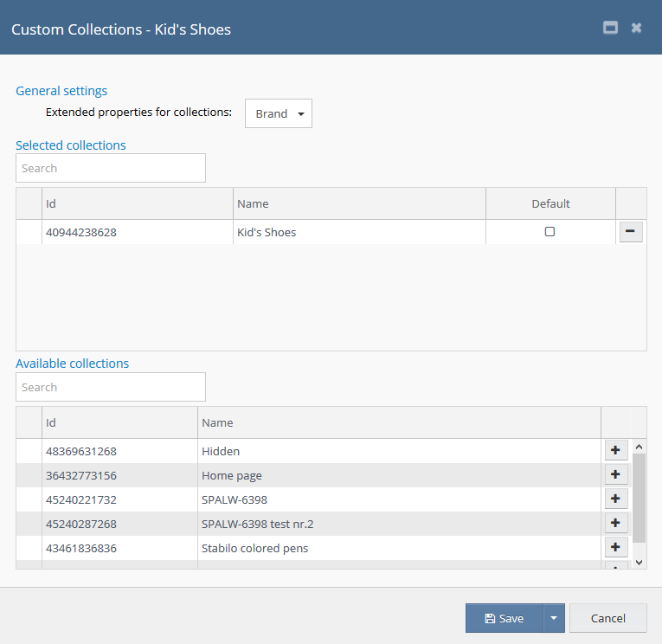Sort selected collections by Name column
Viewport: 662px width, 644px height.
[359, 203]
